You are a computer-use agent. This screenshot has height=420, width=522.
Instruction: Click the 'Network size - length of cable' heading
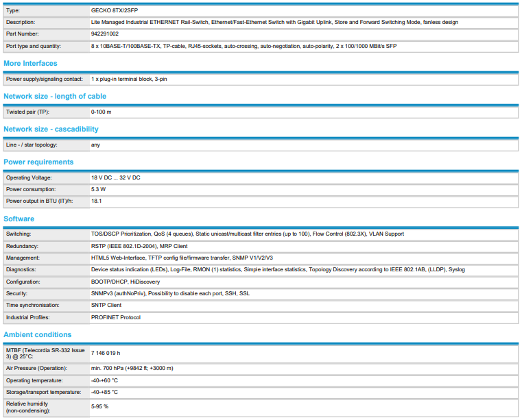pyautogui.click(x=55, y=96)
